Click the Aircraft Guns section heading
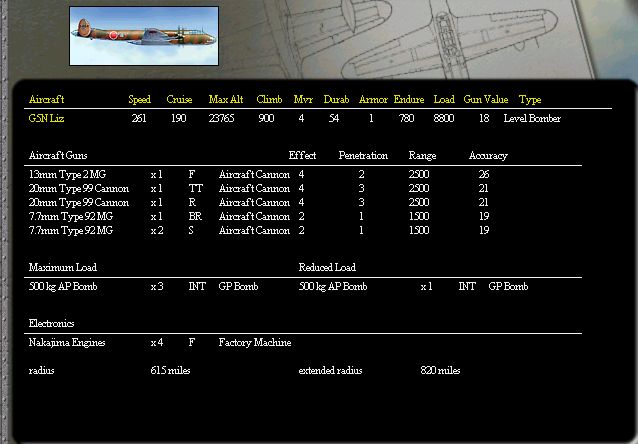 coord(58,155)
